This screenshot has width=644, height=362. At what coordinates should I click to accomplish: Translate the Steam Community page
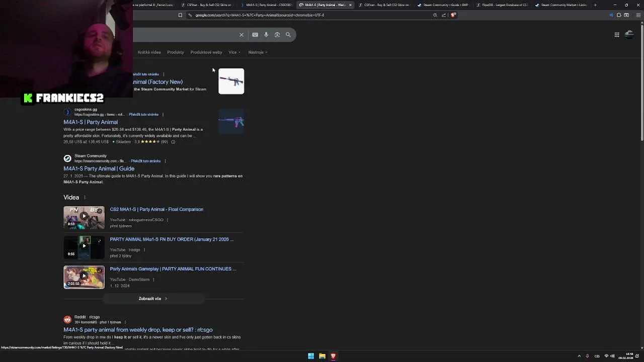coord(146,161)
